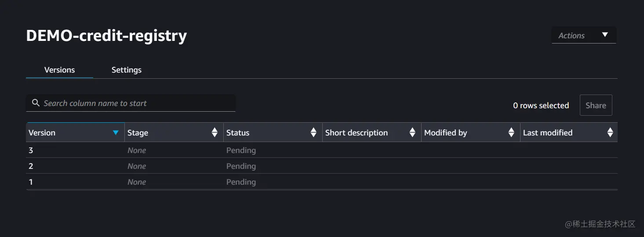Screen dimensions: 644x237
Task: Select the version 2 row
Action: pos(31,166)
